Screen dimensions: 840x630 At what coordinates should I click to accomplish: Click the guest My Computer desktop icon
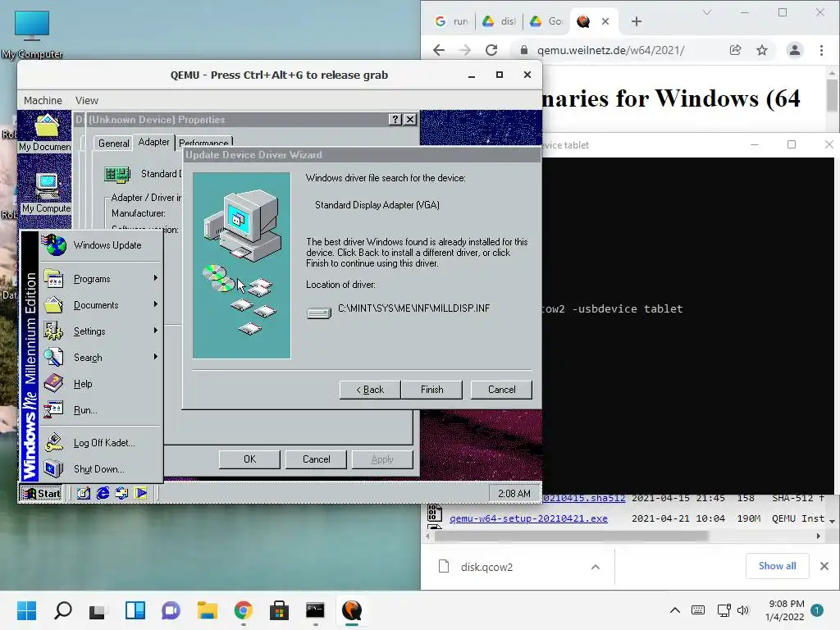[x=46, y=193]
